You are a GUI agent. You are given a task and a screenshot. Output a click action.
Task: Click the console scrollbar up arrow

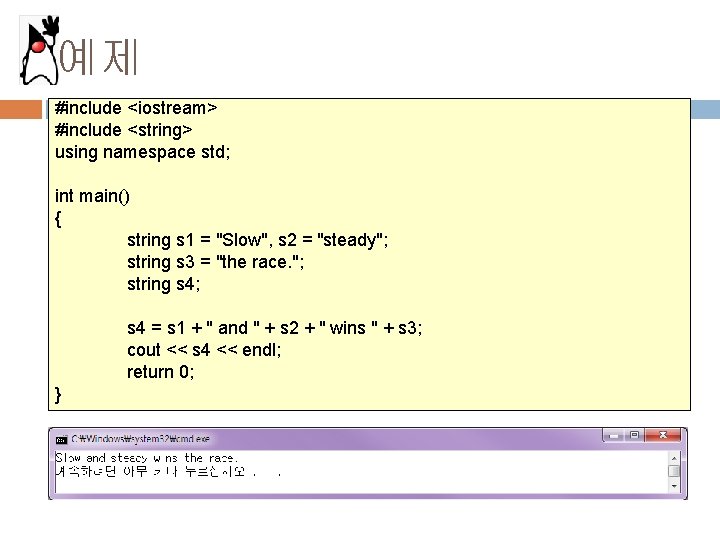tap(674, 458)
